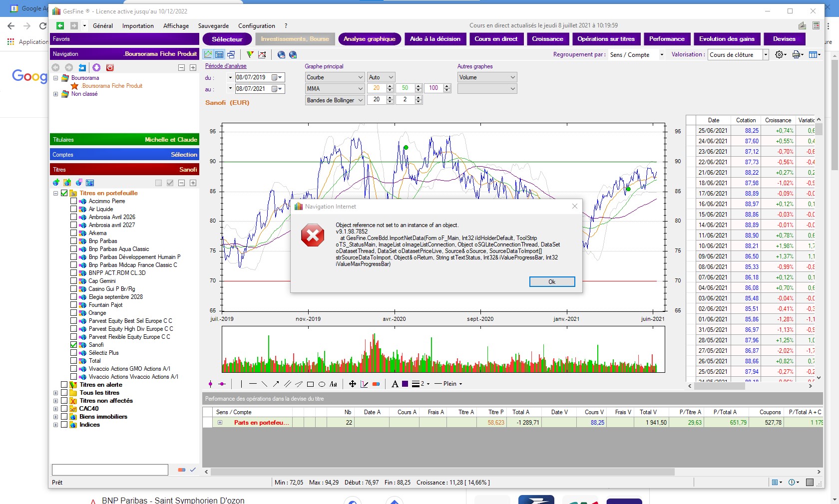Check the Orange stock checkbox
This screenshot has width=839, height=504.
tap(74, 313)
